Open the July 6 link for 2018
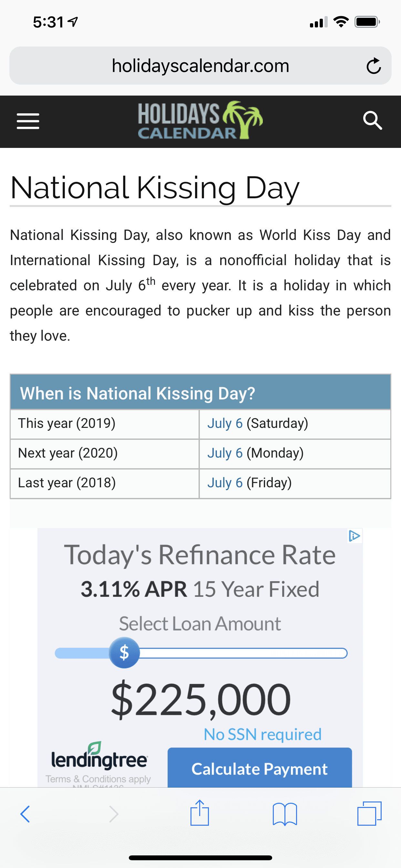This screenshot has width=401, height=868. point(225,483)
